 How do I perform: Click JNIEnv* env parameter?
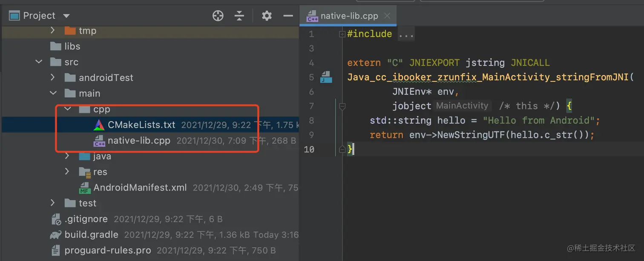coord(425,92)
